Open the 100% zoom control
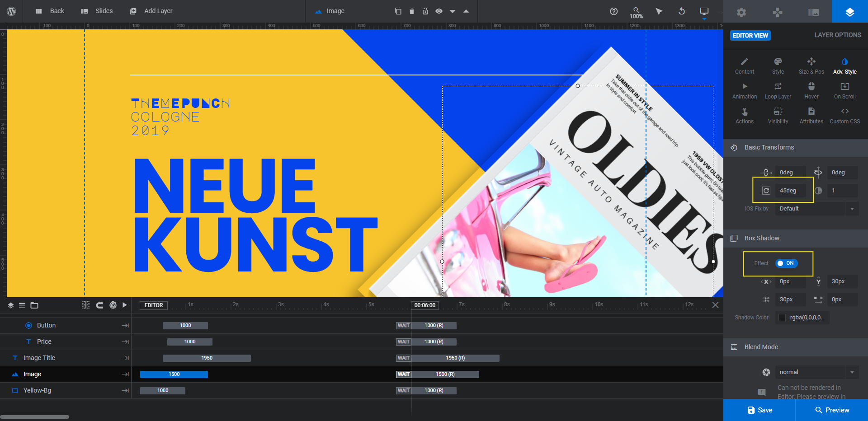Image resolution: width=868 pixels, height=421 pixels. pyautogui.click(x=636, y=12)
